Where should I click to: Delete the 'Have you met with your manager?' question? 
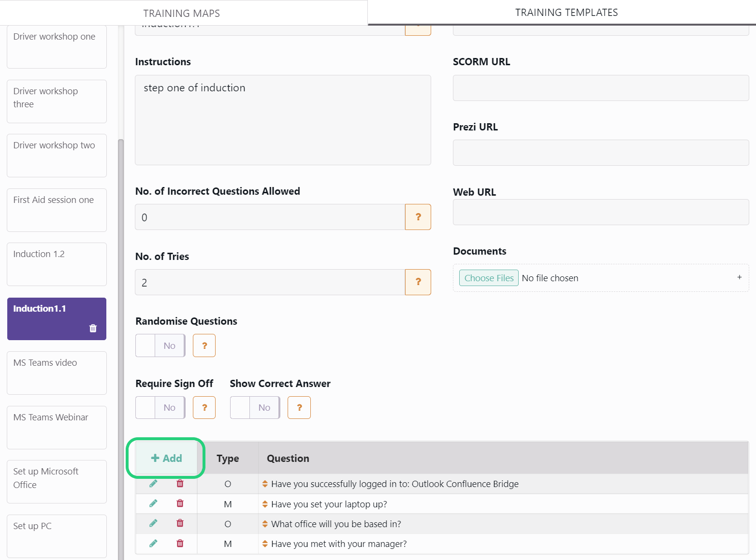[180, 544]
